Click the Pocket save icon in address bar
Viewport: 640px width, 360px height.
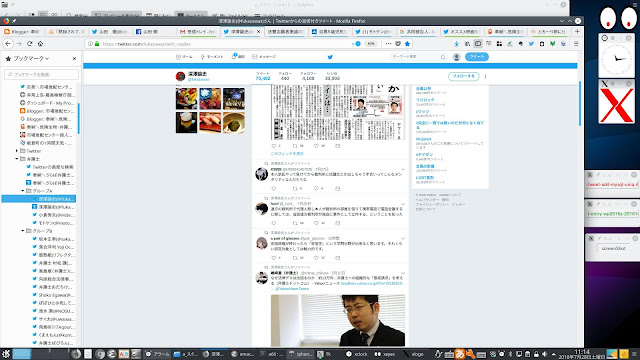point(398,44)
